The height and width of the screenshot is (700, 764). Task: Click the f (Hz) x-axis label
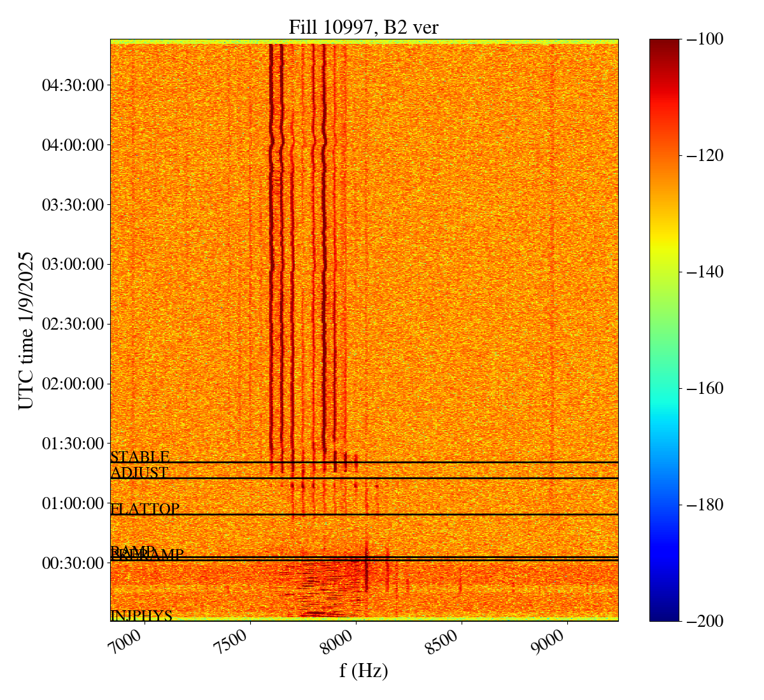364,671
